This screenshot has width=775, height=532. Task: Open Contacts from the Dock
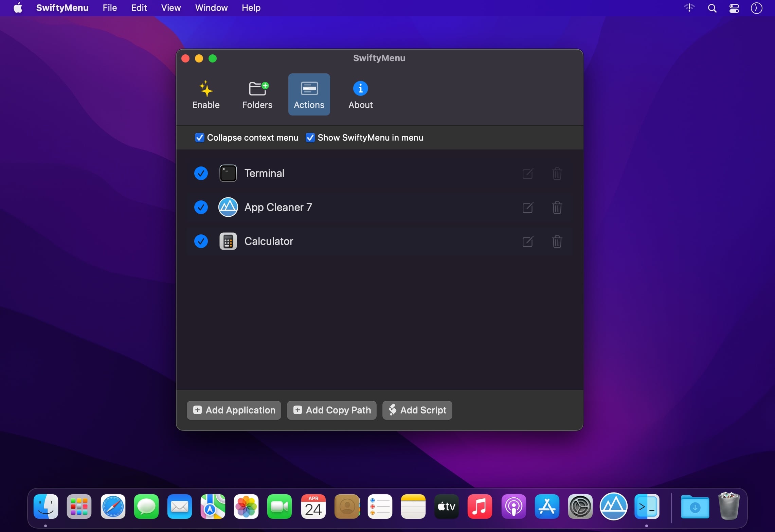(x=347, y=507)
